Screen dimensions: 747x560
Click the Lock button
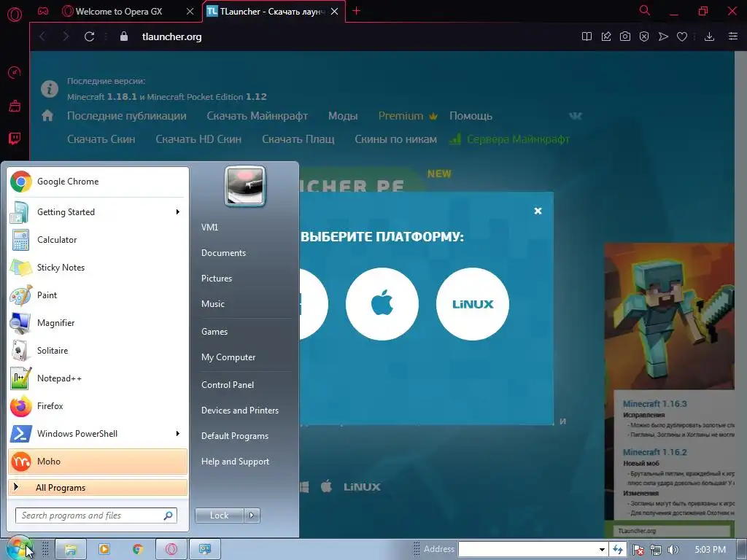[x=220, y=516]
